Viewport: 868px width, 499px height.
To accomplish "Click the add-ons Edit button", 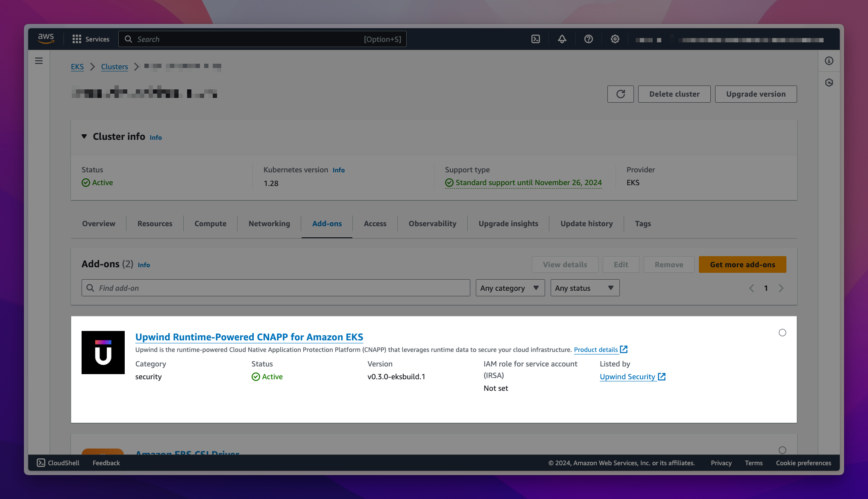I will (x=621, y=265).
